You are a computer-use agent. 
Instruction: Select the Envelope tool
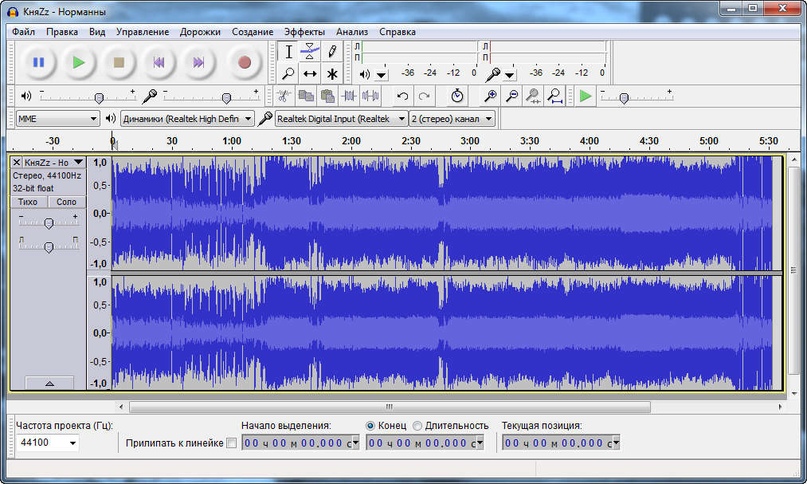click(x=310, y=51)
